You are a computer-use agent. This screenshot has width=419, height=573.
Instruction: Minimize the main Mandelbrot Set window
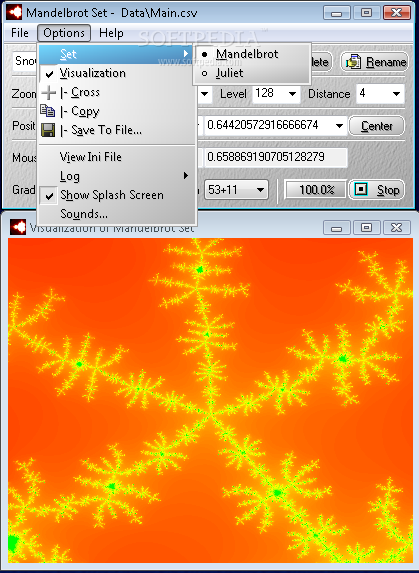[336, 13]
